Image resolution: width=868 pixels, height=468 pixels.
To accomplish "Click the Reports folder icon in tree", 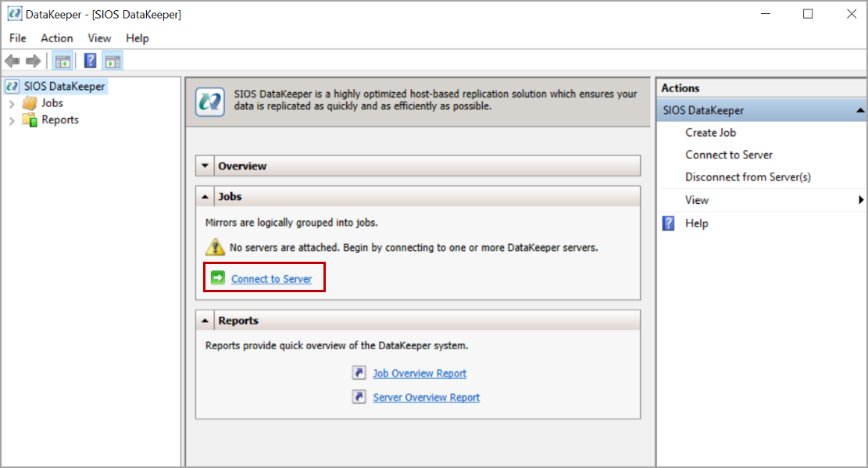I will point(30,120).
